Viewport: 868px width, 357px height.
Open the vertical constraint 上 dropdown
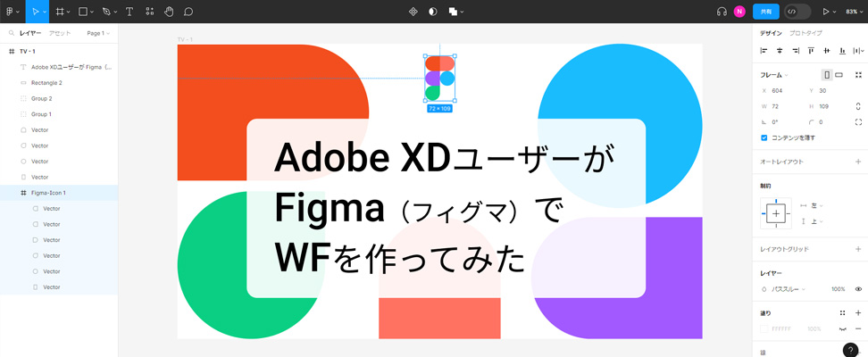[x=817, y=221]
